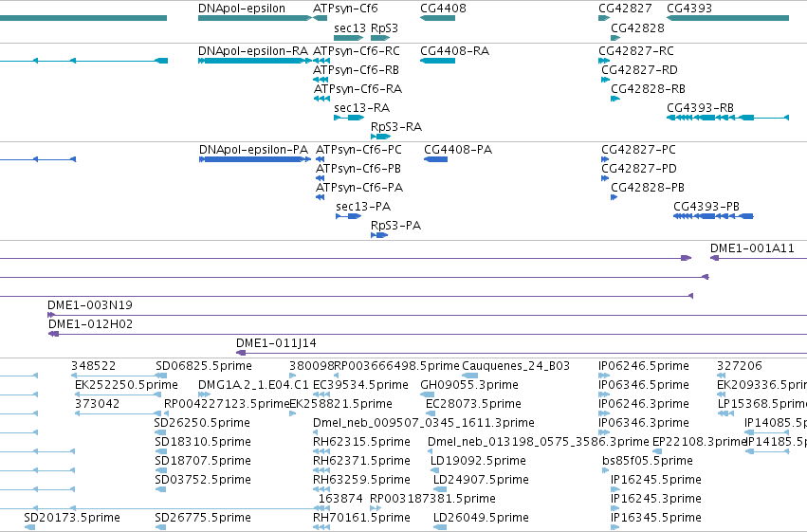This screenshot has width=807, height=532.
Task: Click the CG4393-RB transcript exon glyph
Action: point(727,118)
